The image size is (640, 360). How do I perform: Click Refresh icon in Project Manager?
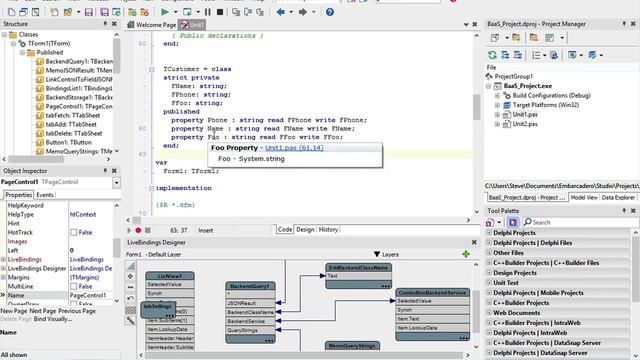[493, 55]
